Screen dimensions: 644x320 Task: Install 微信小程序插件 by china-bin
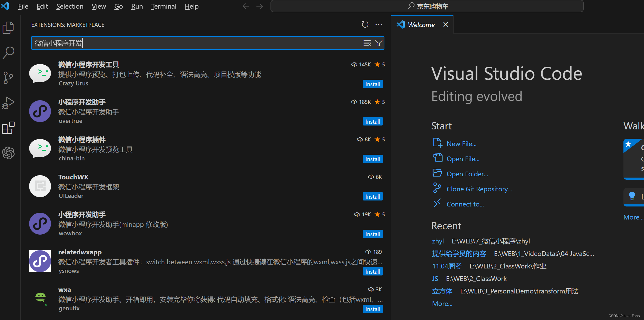click(373, 159)
